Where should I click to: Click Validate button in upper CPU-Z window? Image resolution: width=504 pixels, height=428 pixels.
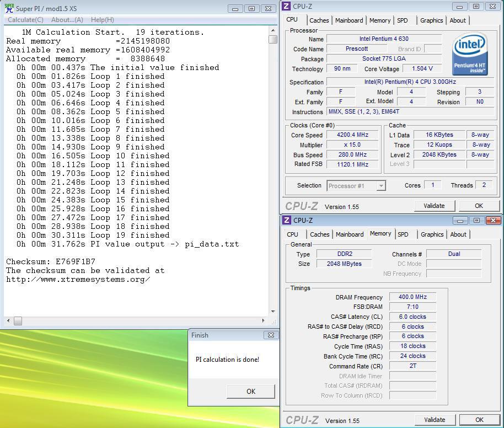tap(434, 206)
